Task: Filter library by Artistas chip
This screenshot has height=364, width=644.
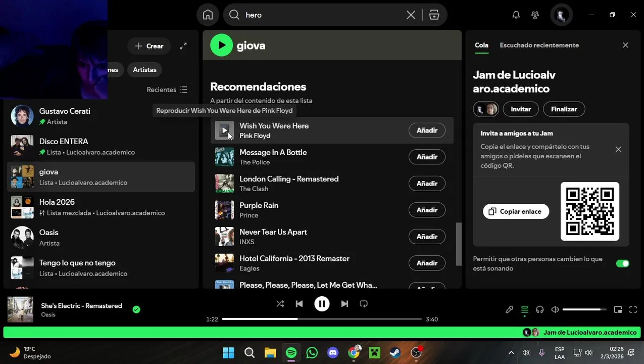Action: pyautogui.click(x=144, y=70)
